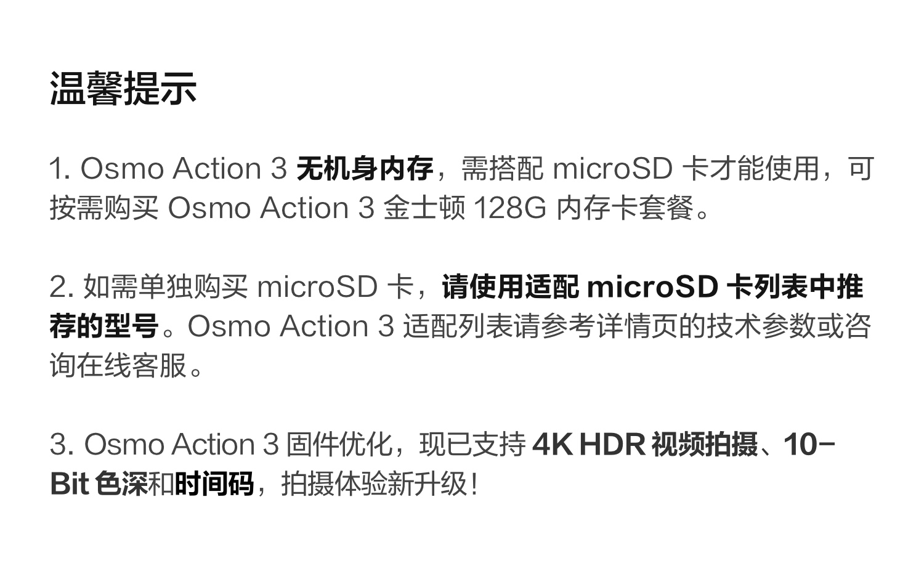
Task: Click the bold Bit 色深 text
Action: 98,484
